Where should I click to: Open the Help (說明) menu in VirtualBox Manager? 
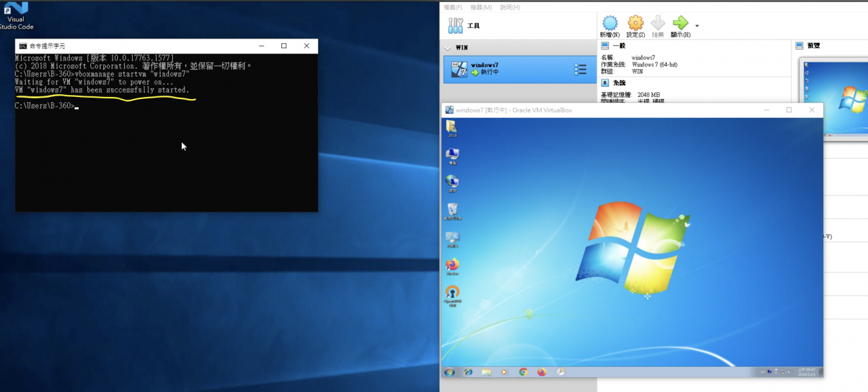[x=510, y=7]
